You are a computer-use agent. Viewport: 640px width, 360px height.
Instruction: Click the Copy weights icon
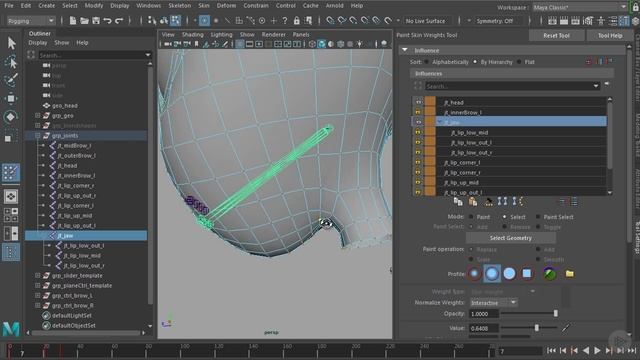pyautogui.click(x=458, y=202)
